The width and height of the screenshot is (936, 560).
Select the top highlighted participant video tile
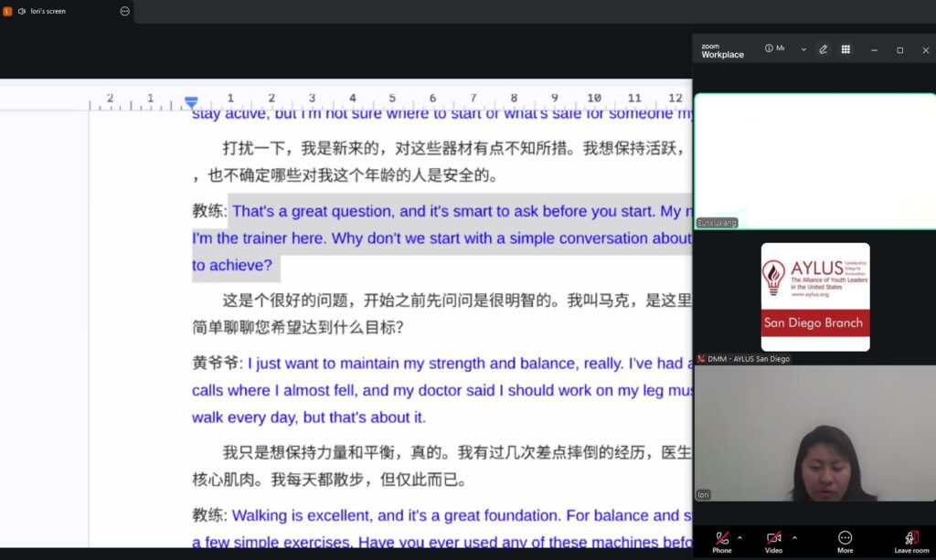(x=814, y=161)
